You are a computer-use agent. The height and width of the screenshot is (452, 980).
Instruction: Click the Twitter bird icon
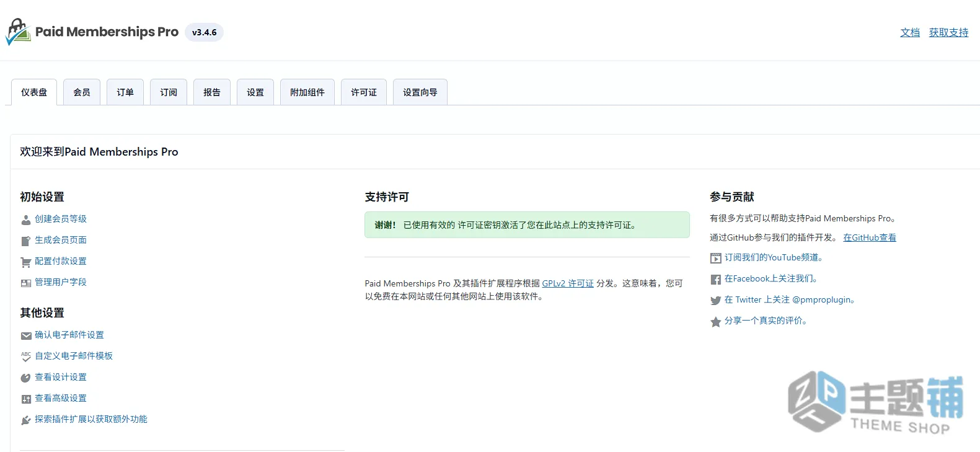point(716,300)
